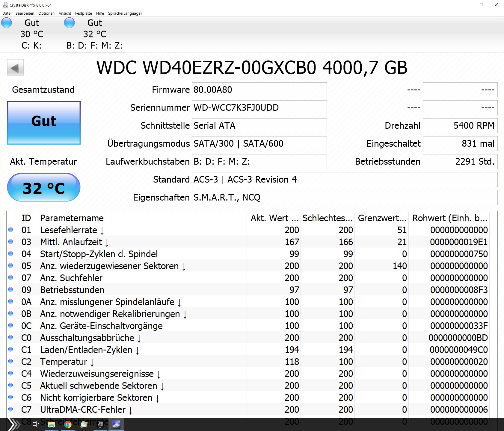The width and height of the screenshot is (504, 431).
Task: Click the blue health orb of the 30 °C disk
Action: (7, 23)
